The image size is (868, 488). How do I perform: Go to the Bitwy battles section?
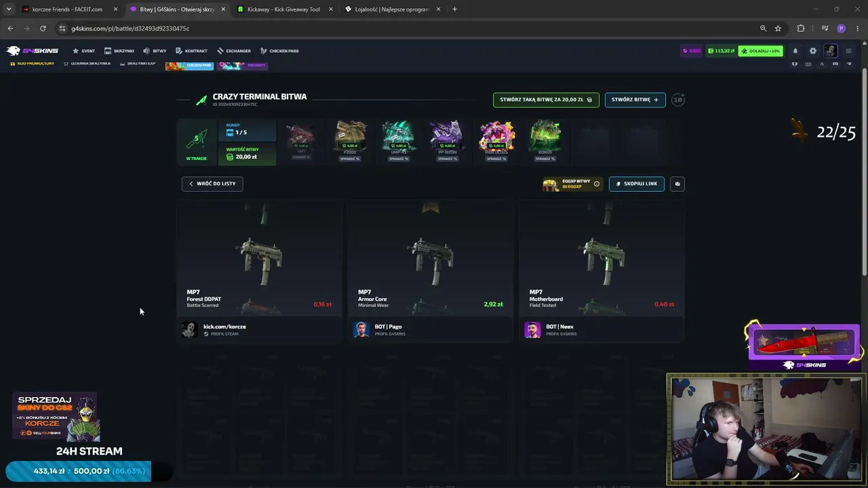(155, 51)
